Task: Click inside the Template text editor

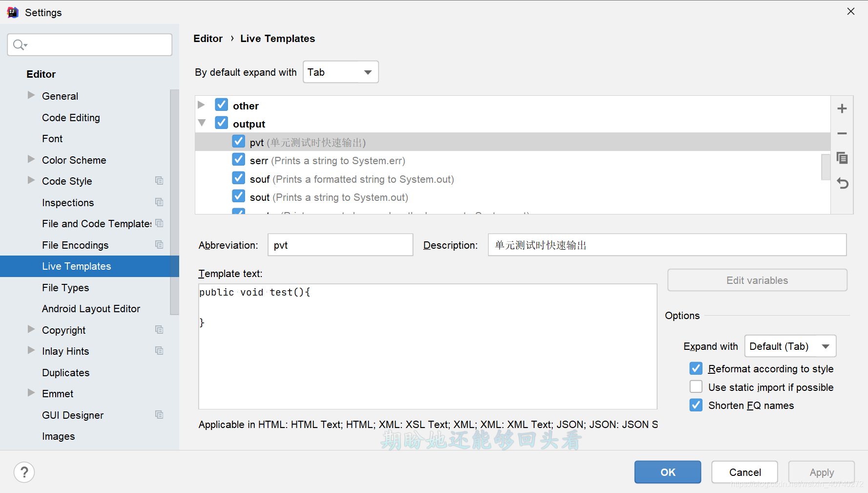Action: point(428,346)
